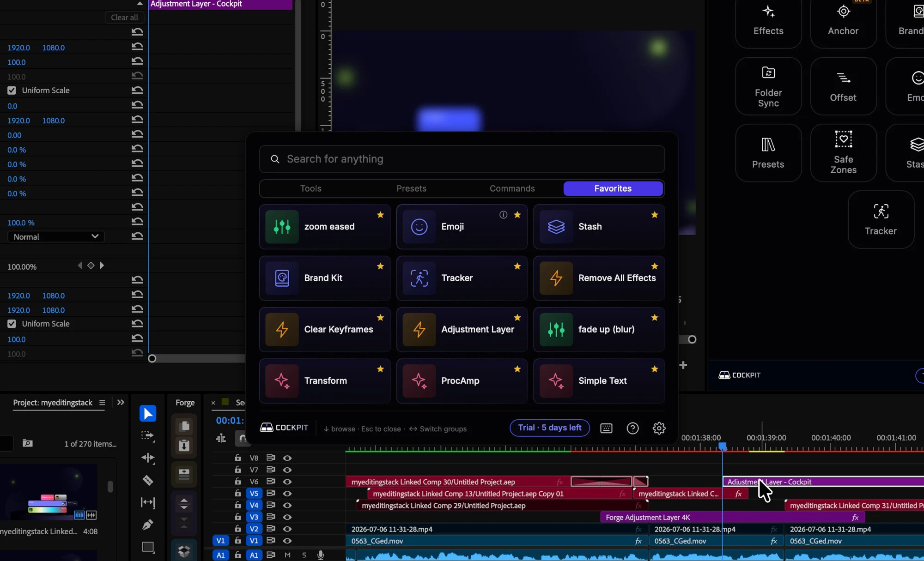This screenshot has width=924, height=561.
Task: Switch to Presets tab
Action: (411, 188)
